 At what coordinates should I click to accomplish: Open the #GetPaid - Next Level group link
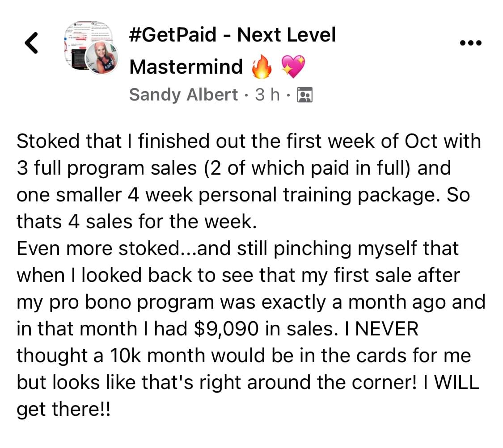click(232, 34)
